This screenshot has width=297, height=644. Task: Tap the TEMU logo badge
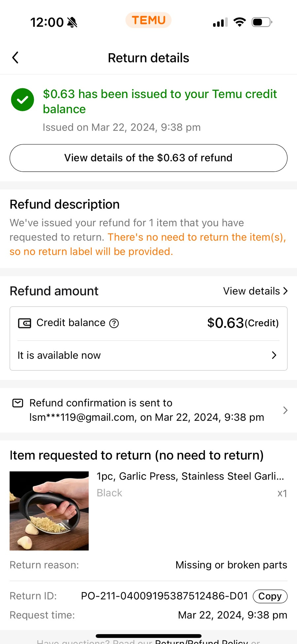coord(148,20)
